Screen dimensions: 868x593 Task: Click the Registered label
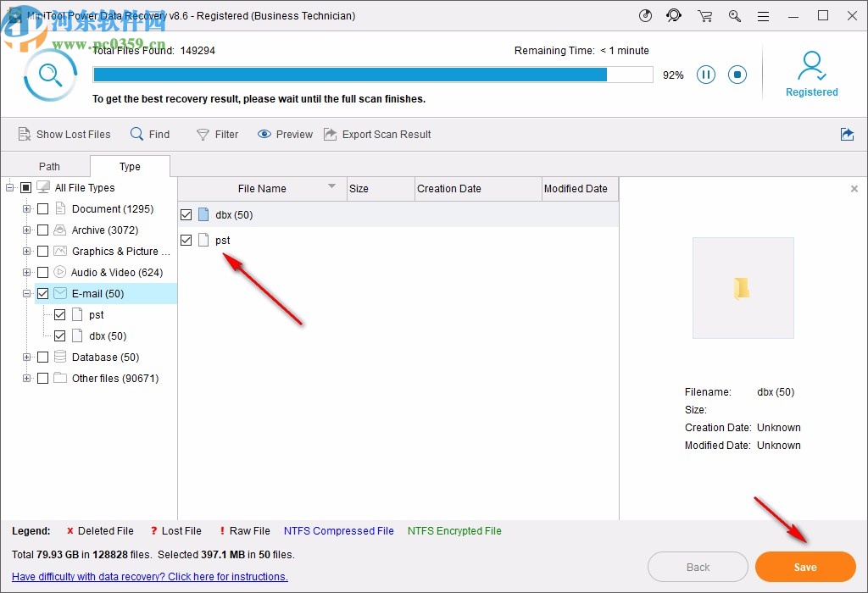tap(811, 91)
